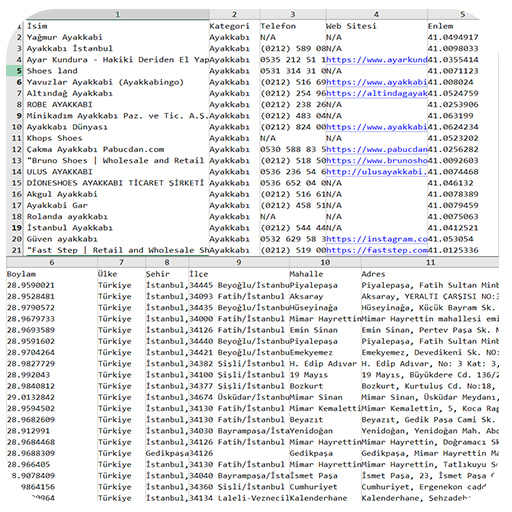Select column header 9 in lower table

pos(239,262)
